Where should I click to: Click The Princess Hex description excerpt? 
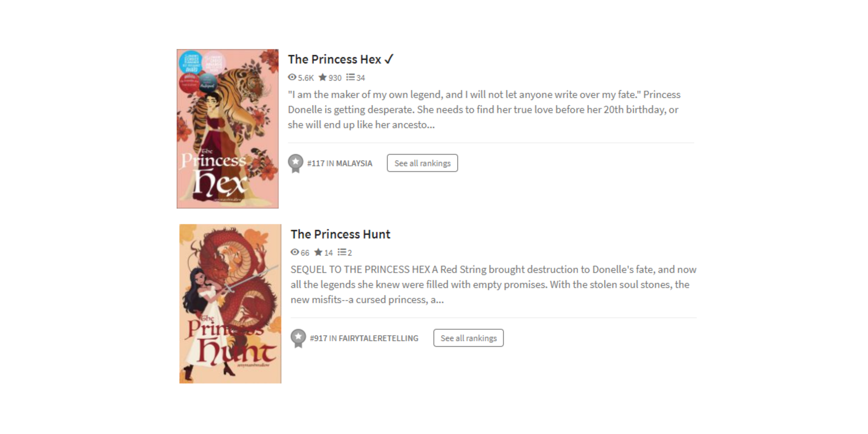[x=484, y=109]
